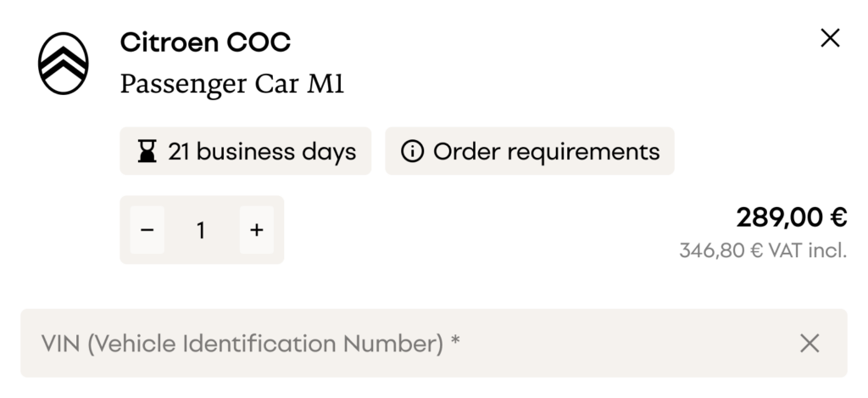Click the 21 business days label

262,152
